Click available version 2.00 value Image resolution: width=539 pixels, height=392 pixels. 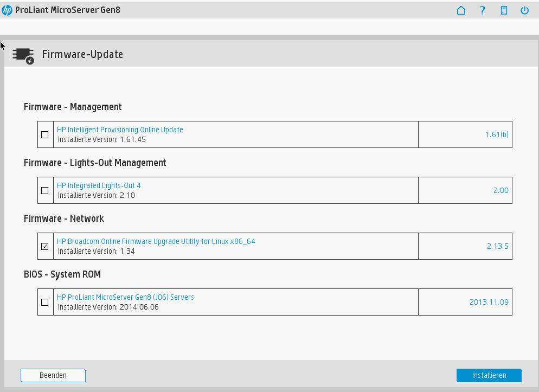(x=501, y=190)
